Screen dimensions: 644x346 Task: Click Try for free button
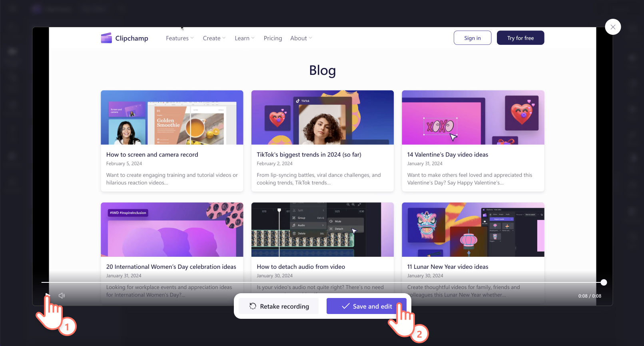[x=520, y=38]
